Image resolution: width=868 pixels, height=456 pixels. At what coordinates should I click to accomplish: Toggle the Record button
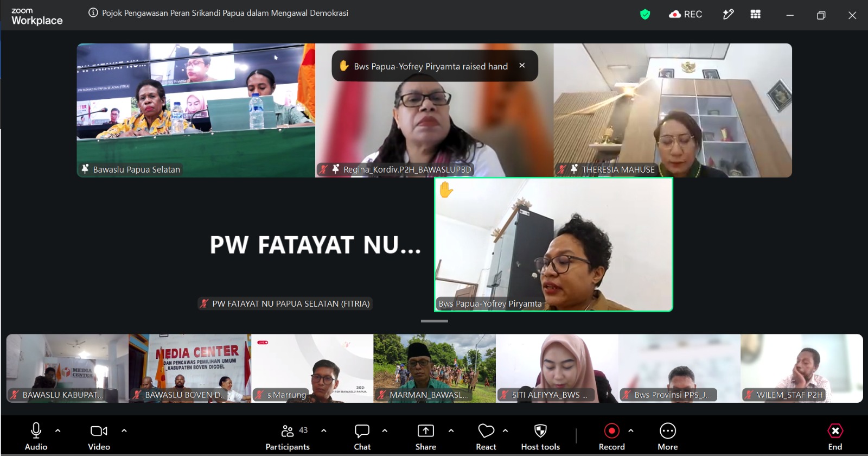pos(612,436)
